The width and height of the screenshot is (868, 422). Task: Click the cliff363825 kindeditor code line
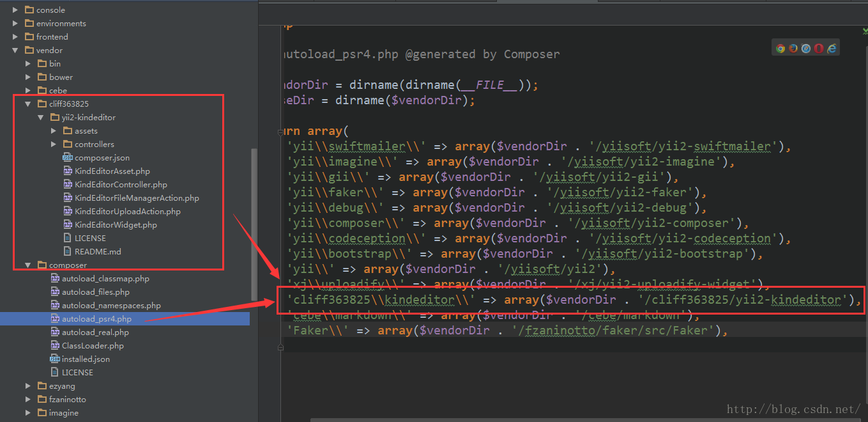tap(568, 299)
